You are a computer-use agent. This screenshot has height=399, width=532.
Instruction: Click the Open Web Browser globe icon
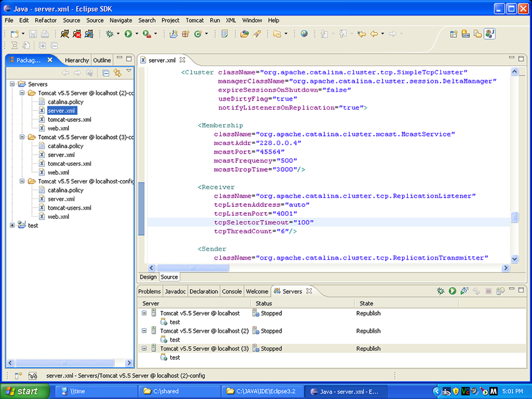click(x=304, y=34)
